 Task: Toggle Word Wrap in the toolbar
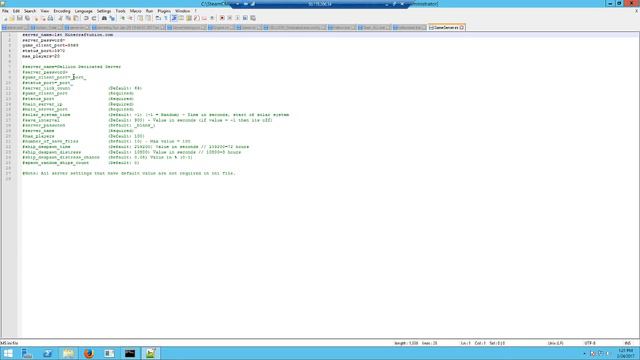point(158,18)
